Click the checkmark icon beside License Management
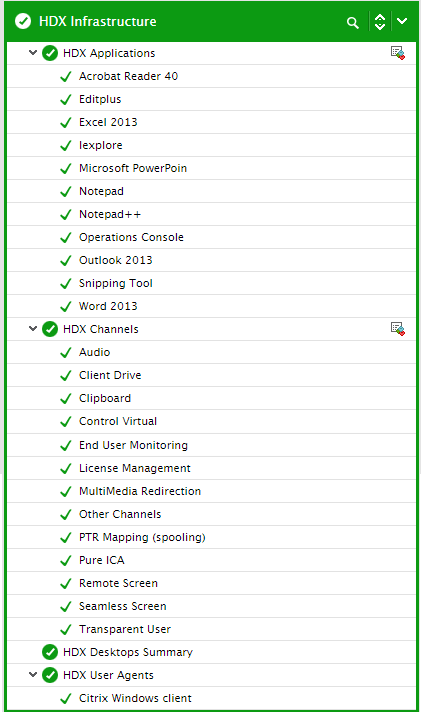Viewport: 421px width, 712px height. tap(66, 468)
